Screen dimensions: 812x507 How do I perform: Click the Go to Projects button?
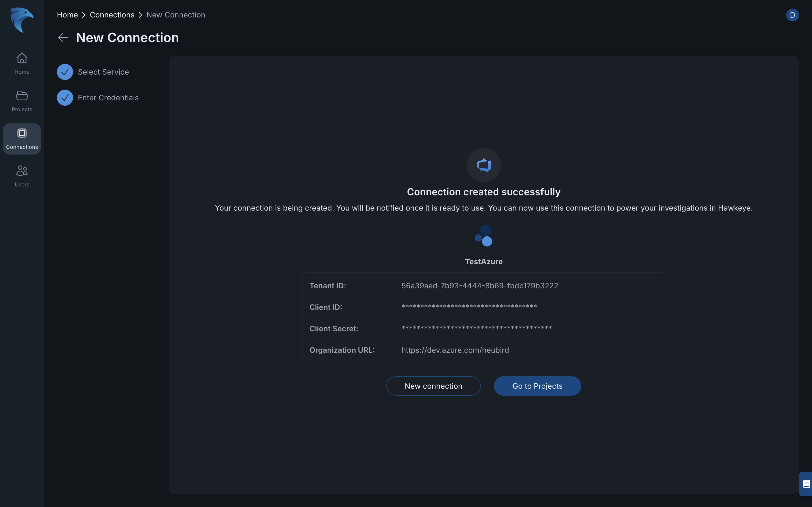point(537,386)
